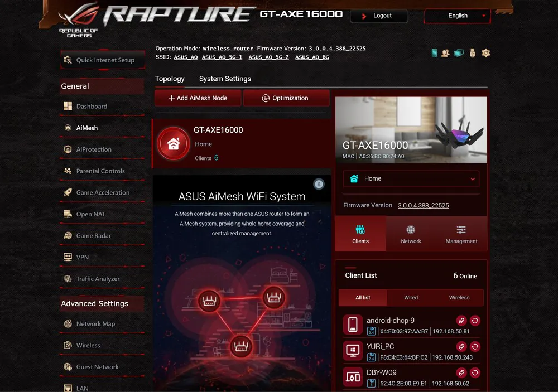Click the DBY-W09 client name
558x392 pixels.
(382, 372)
